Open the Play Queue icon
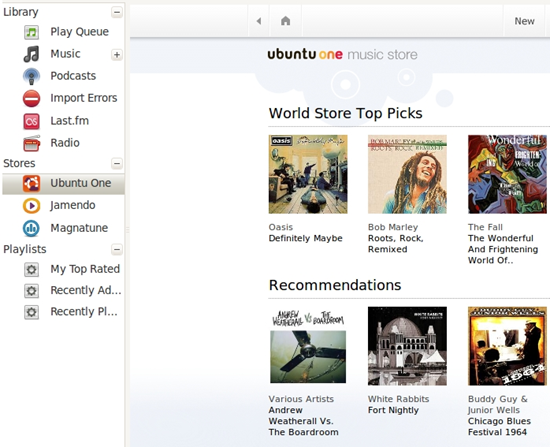 [x=32, y=32]
